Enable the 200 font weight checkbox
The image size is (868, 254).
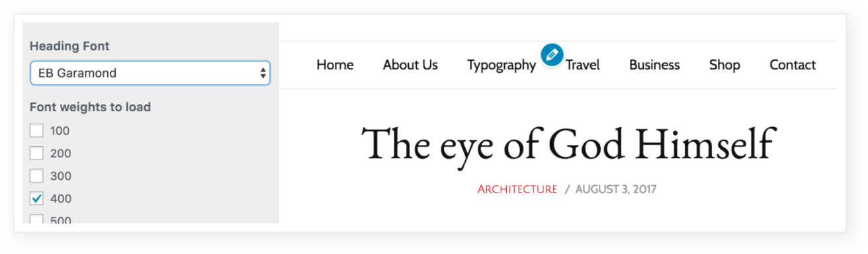[x=36, y=153]
